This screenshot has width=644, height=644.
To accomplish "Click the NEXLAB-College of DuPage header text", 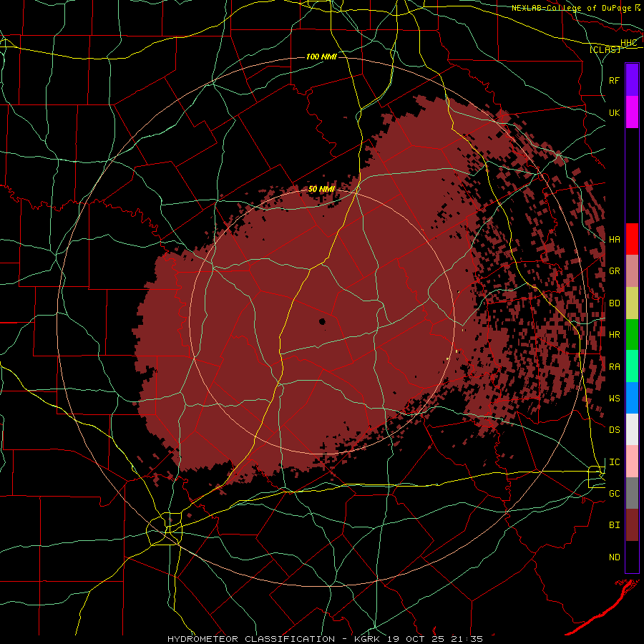I will tap(571, 8).
